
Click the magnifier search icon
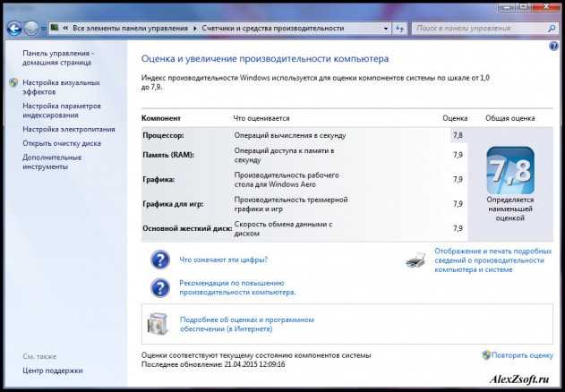point(552,28)
